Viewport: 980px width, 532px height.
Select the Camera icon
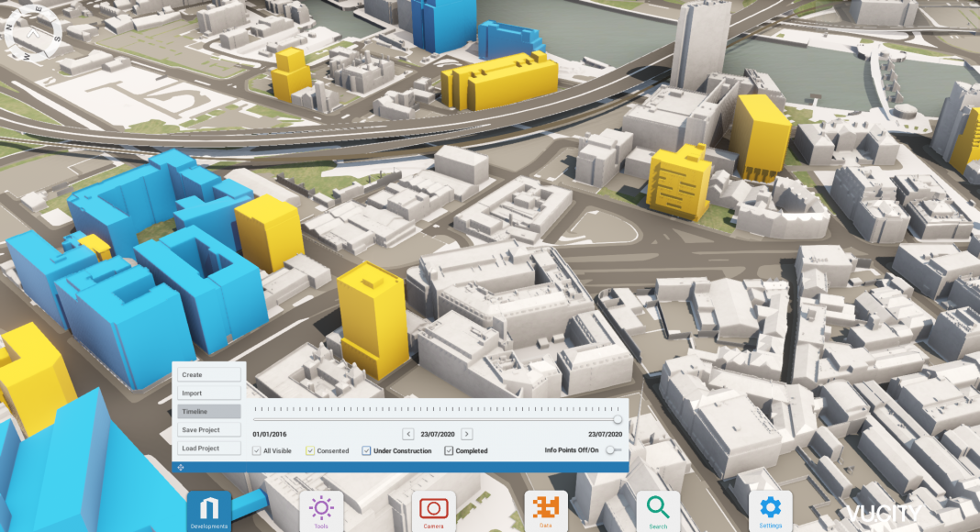(433, 509)
